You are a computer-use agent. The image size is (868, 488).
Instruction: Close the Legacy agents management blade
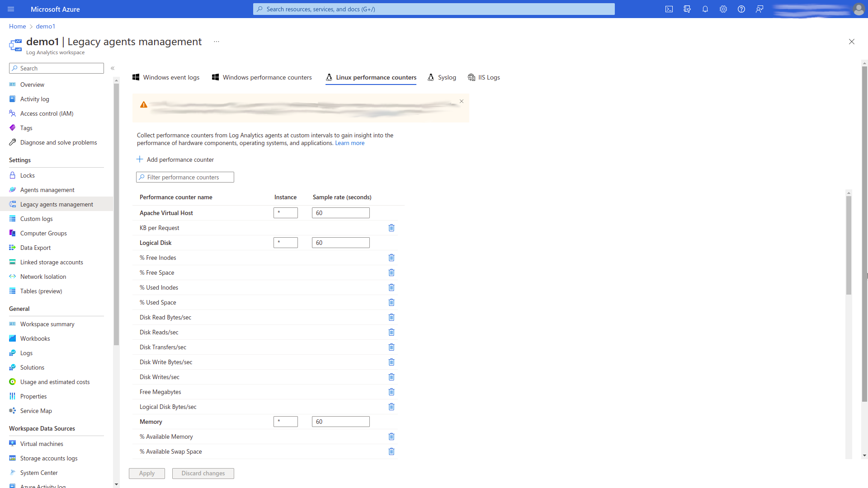852,42
